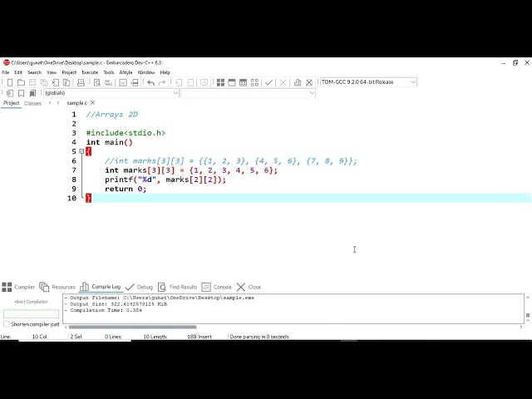Enable the Shorten compiler paths checkbox

tap(7, 324)
